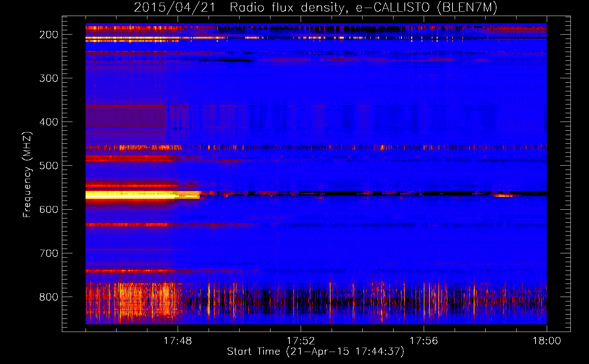
Task: Click the plot title "2015/04/21 Radio flux density, e-CALLISTO (BLEN7M)"
Action: coord(316,7)
